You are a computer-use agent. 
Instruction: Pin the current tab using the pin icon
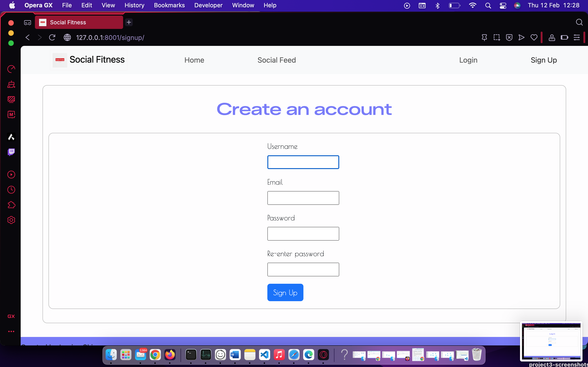pyautogui.click(x=484, y=37)
